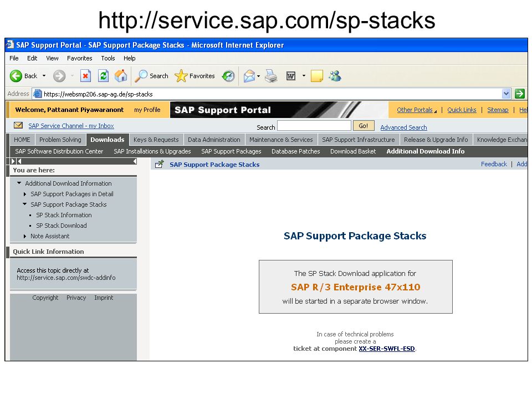Click the XX-SER-SWFL-ESD component link
This screenshot has height=399, width=532.
(387, 349)
